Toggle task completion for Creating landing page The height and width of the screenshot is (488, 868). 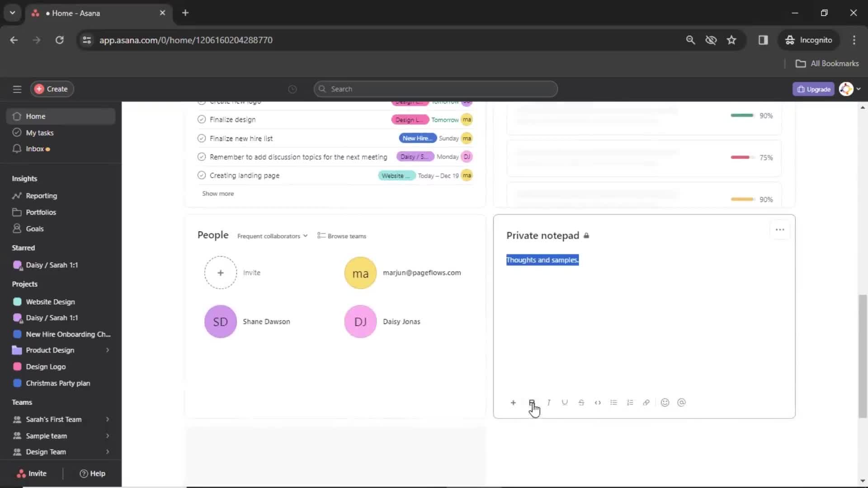(202, 174)
